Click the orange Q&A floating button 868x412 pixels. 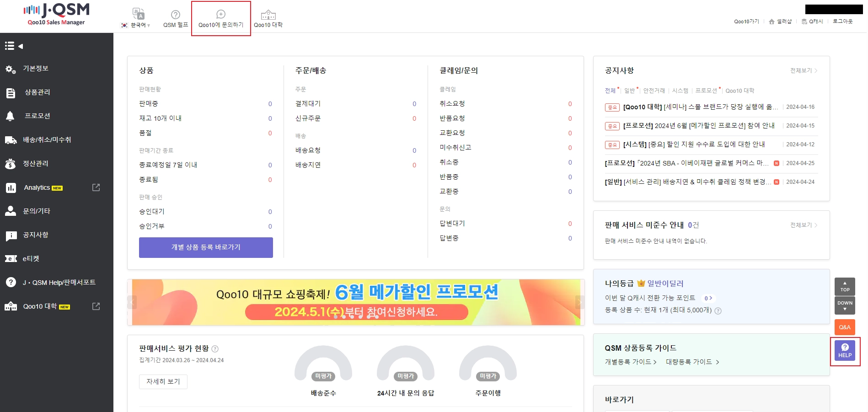(x=845, y=327)
